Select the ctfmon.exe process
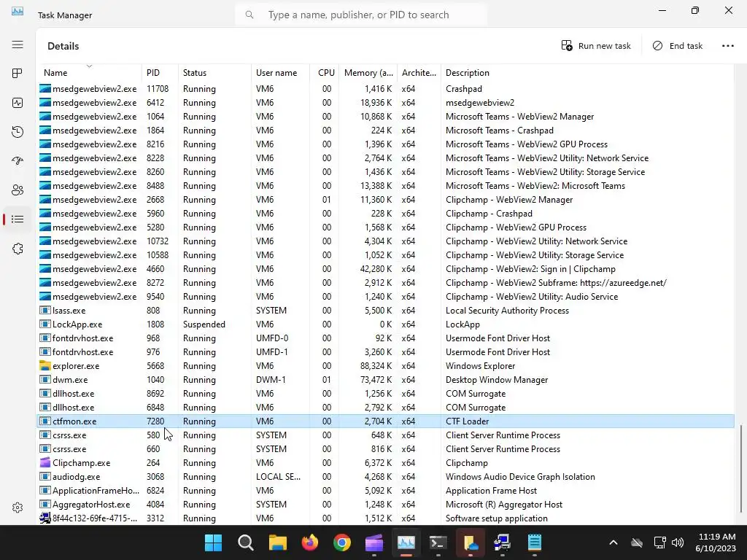Screen dimensions: 747x560 (386, 421)
